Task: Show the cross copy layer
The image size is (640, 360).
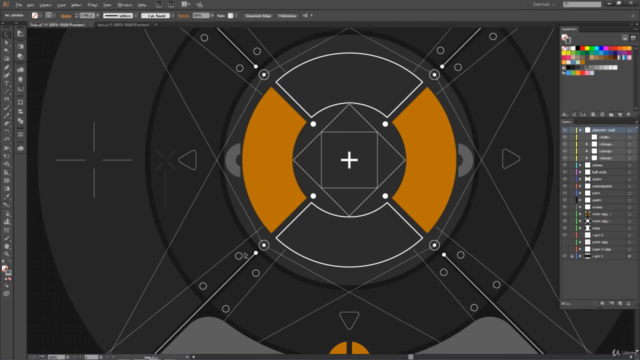Action: [565, 242]
